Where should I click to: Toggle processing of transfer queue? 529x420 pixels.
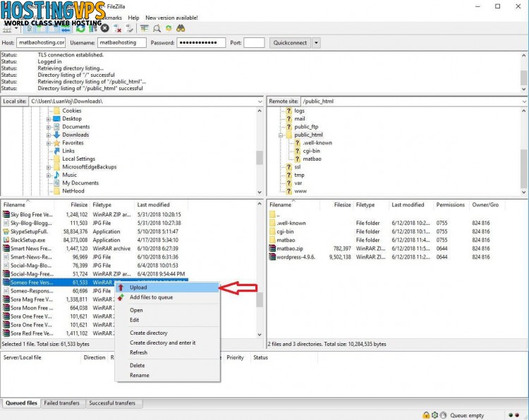coord(93,29)
